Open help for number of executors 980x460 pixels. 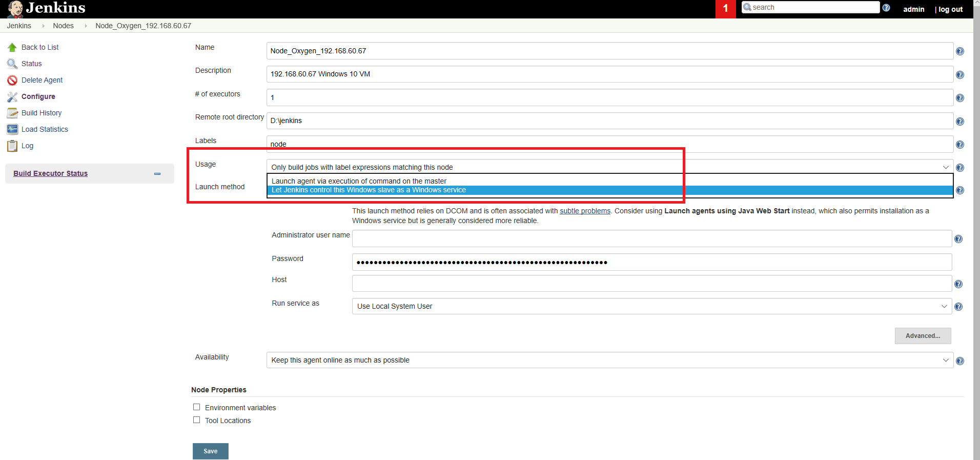[960, 98]
